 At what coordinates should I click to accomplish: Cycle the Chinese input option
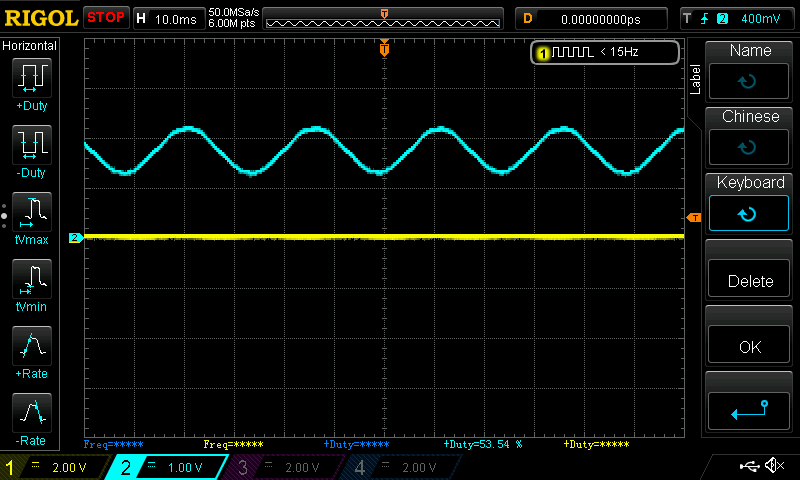750,135
